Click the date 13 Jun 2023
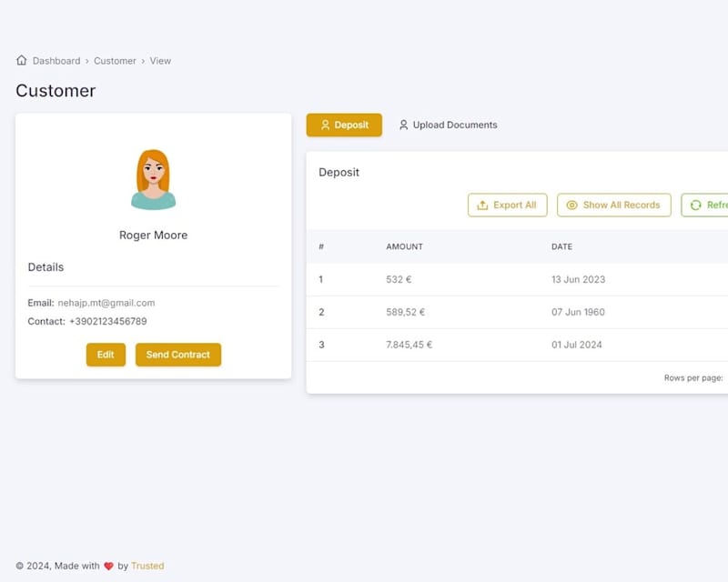728x582 pixels. pyautogui.click(x=579, y=279)
